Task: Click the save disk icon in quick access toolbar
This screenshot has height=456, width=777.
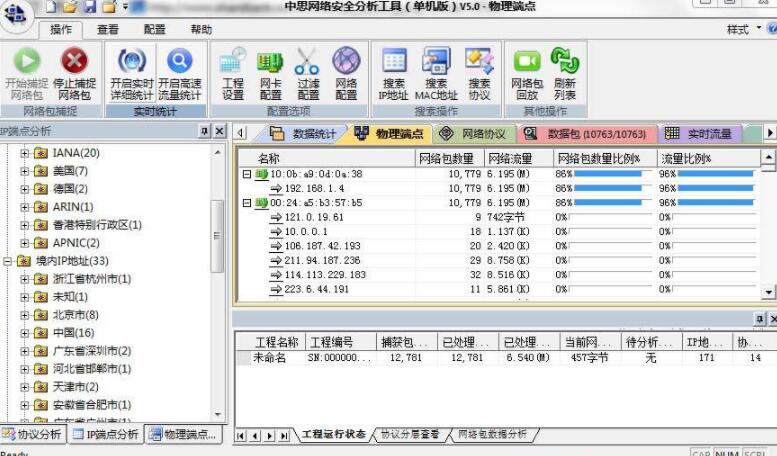Action: click(90, 6)
